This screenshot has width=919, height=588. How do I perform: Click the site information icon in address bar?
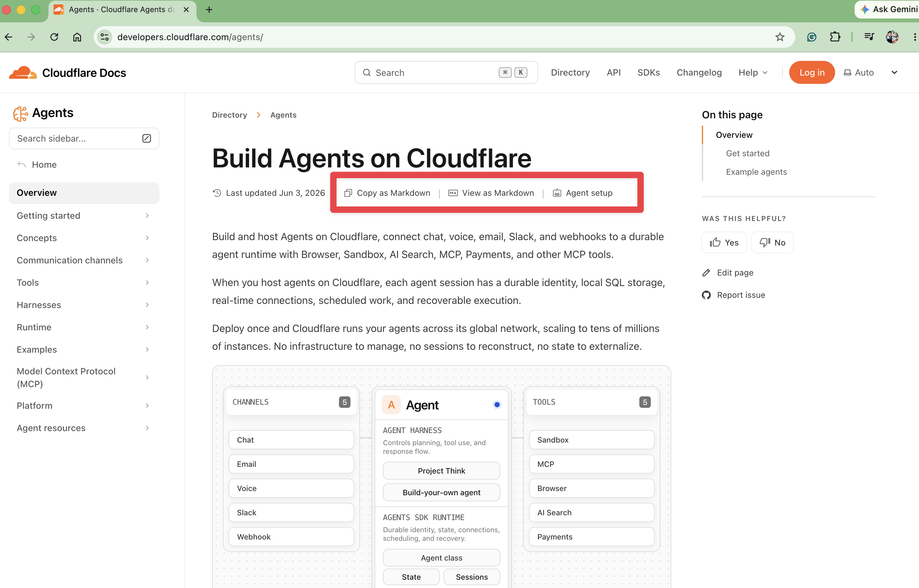(104, 37)
